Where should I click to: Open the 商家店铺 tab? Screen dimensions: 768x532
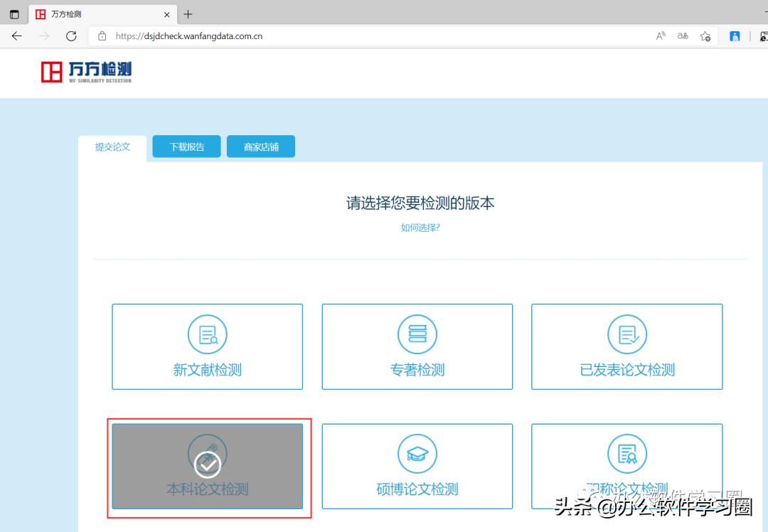tap(260, 146)
